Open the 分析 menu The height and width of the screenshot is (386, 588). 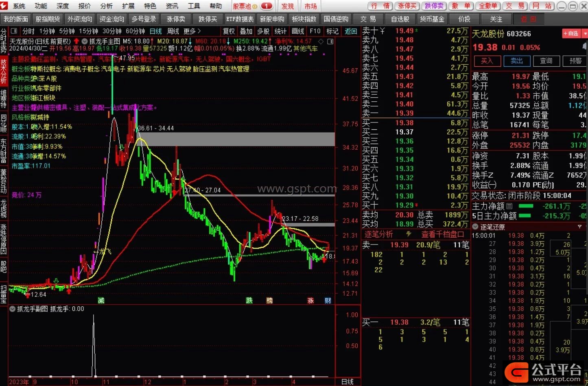106,6
